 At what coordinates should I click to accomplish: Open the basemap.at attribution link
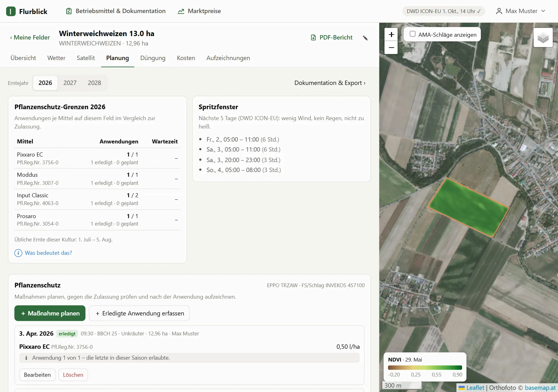coord(541,388)
